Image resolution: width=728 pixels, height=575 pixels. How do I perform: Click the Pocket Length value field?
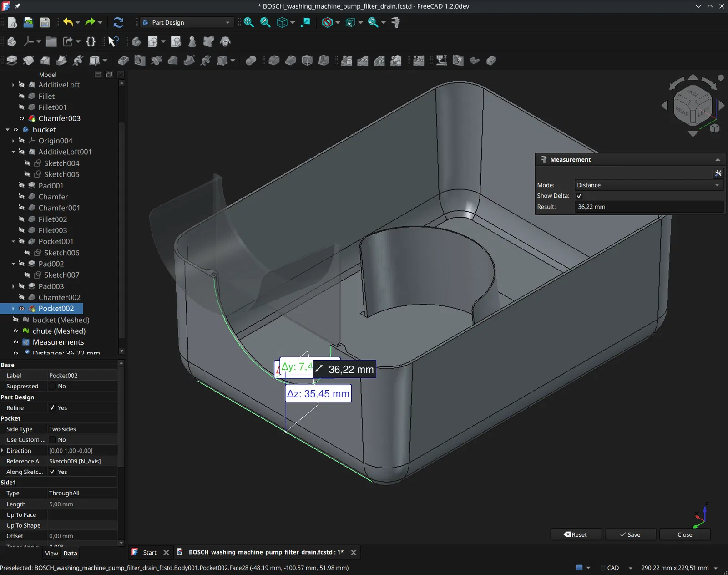[x=82, y=504]
